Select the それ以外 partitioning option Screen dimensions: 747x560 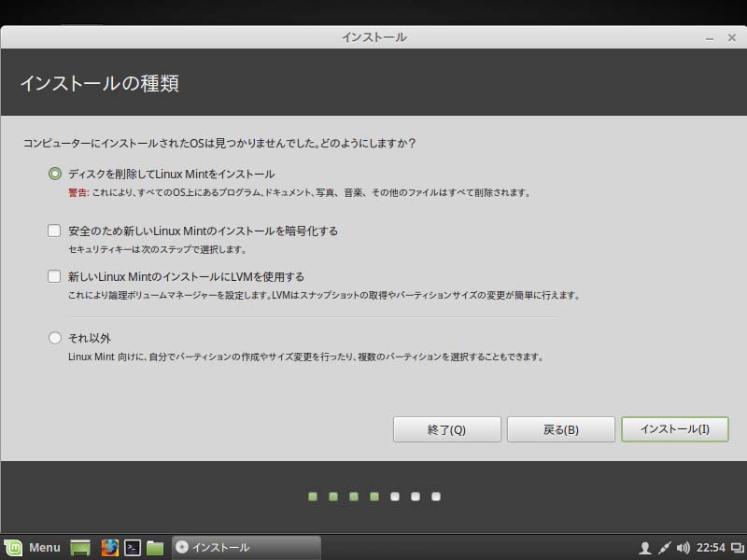(55, 338)
